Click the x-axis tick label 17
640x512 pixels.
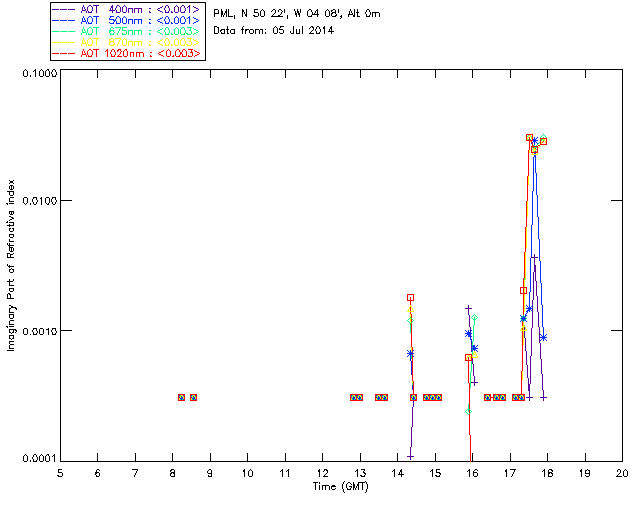point(510,473)
